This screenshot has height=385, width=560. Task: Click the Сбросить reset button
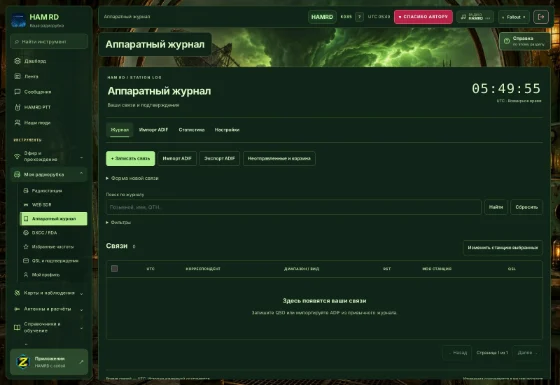pos(527,207)
